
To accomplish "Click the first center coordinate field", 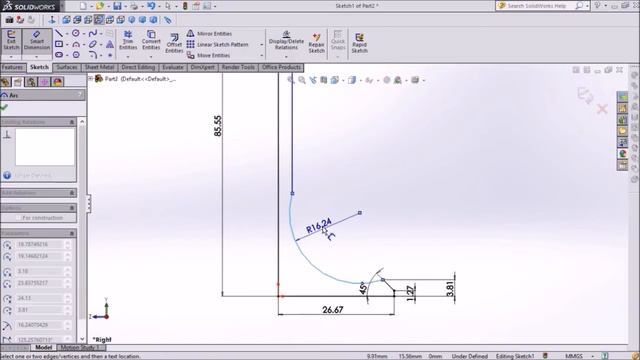I will point(39,244).
